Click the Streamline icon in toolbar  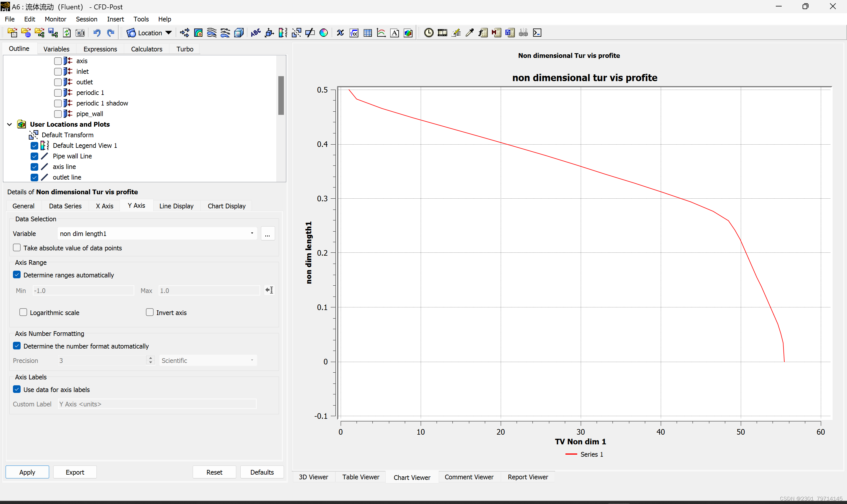pyautogui.click(x=212, y=33)
